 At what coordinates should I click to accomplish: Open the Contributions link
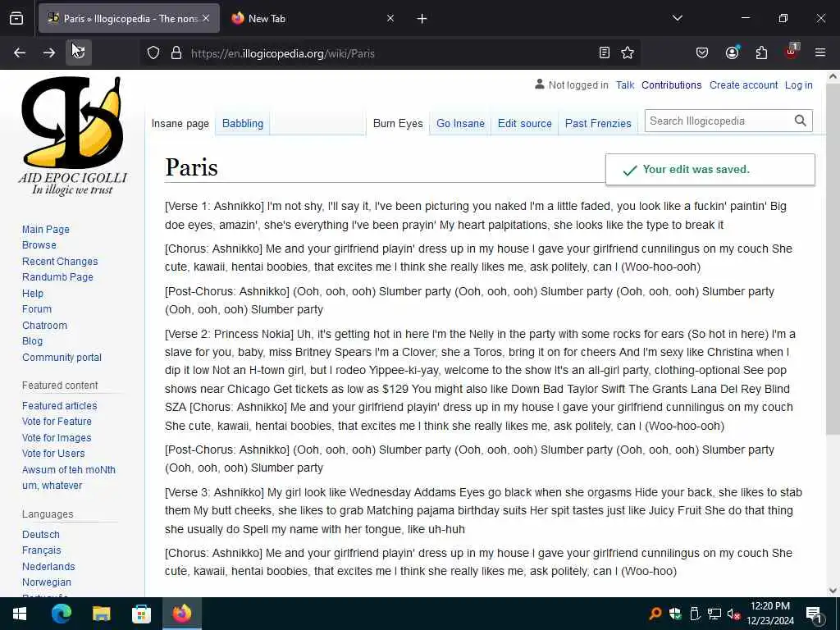coord(671,85)
